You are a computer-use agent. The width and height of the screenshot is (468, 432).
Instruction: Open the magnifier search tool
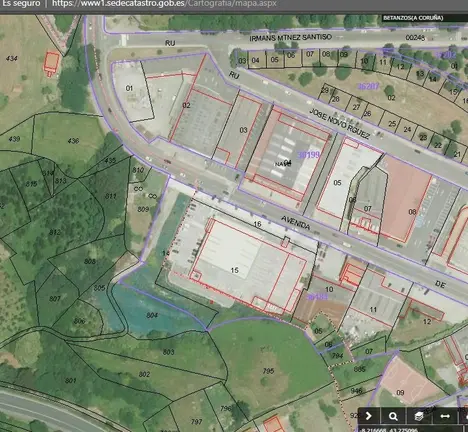pos(393,416)
